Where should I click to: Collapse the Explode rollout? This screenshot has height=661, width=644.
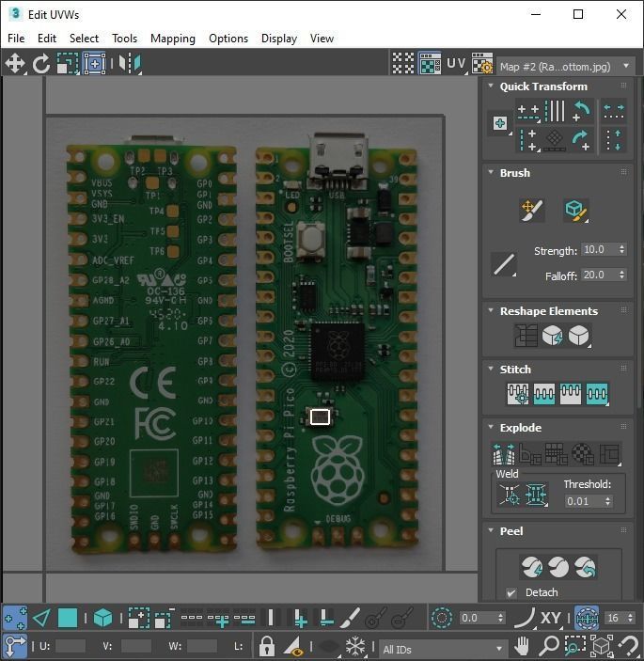(x=491, y=427)
